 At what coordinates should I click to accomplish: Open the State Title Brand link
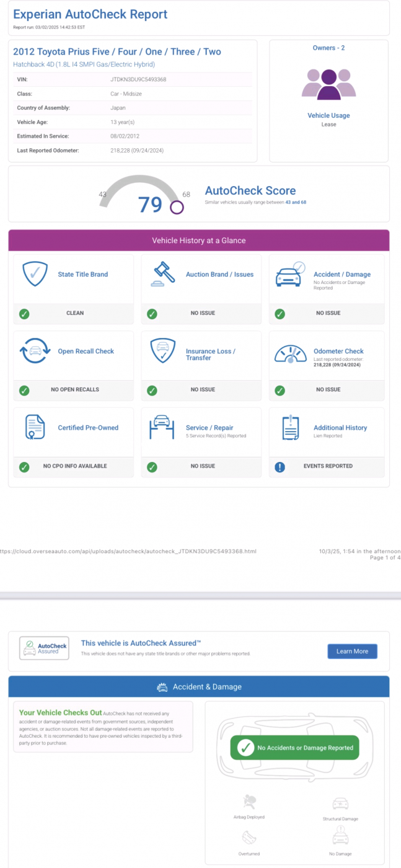(x=83, y=275)
